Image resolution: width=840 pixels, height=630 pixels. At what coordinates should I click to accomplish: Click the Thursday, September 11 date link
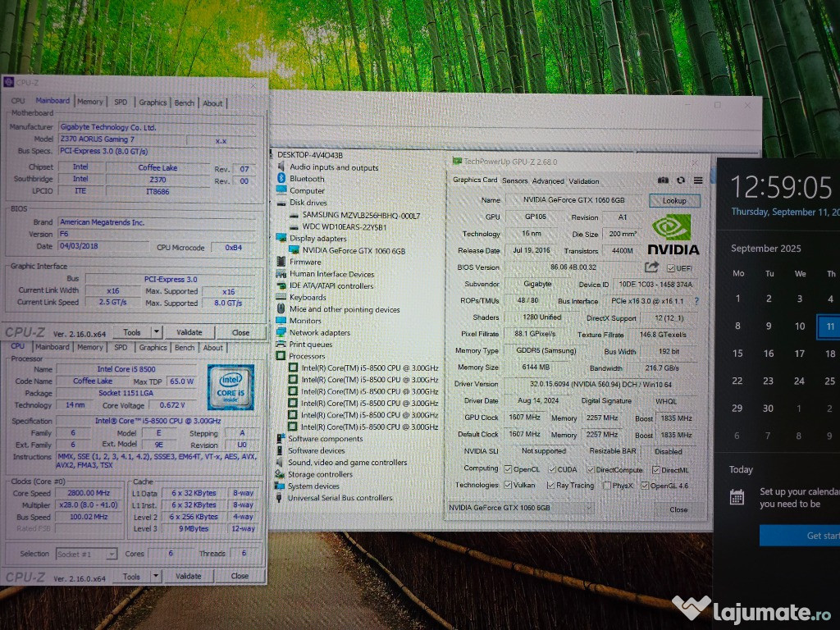785,212
